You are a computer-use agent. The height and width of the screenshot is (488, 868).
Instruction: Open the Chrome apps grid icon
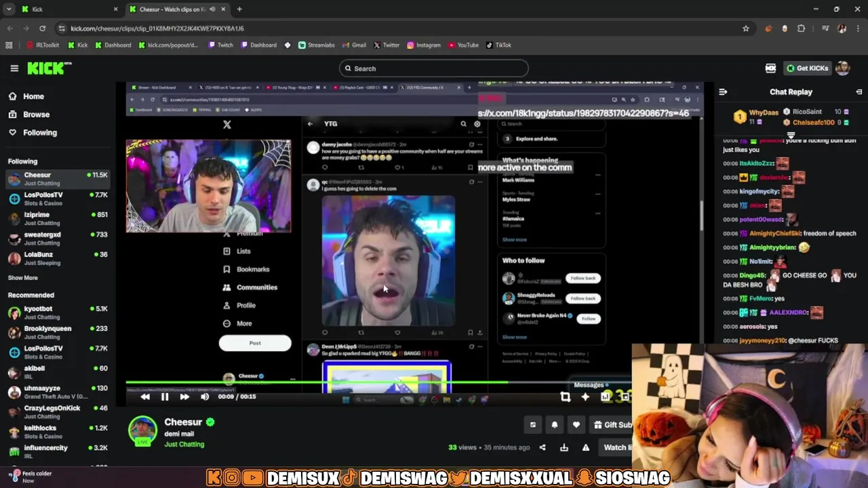(9, 45)
